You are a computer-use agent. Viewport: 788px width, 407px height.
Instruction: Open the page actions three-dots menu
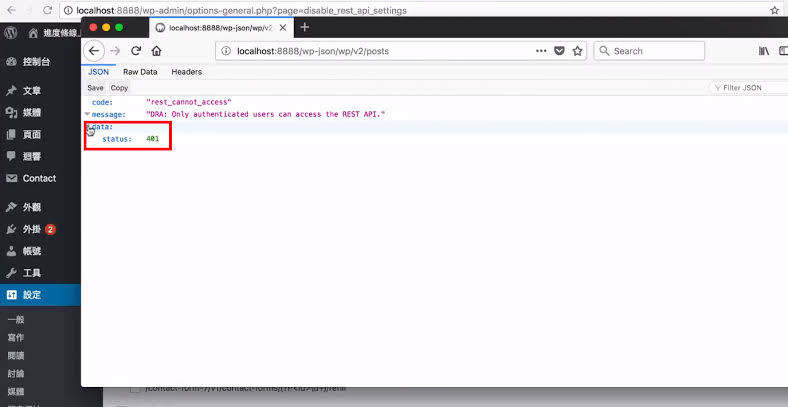click(541, 50)
